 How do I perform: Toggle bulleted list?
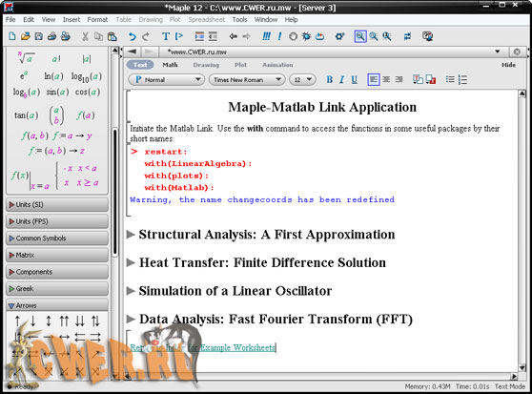pos(450,79)
